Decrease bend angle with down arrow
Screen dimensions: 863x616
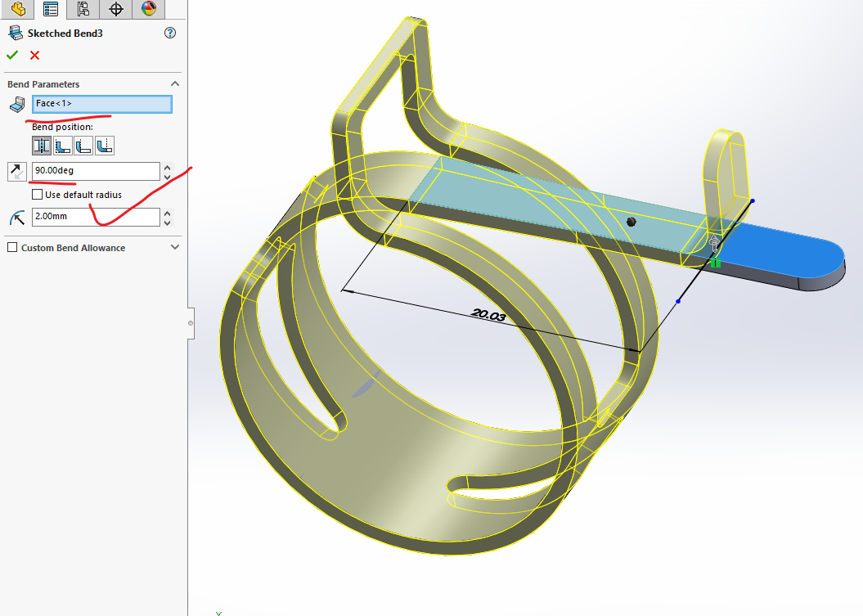coord(168,176)
